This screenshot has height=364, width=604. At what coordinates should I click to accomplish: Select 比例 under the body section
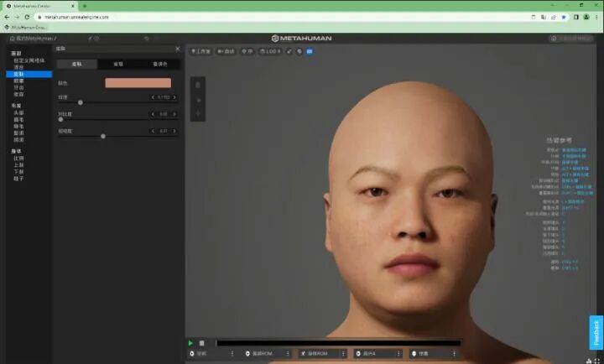18,159
